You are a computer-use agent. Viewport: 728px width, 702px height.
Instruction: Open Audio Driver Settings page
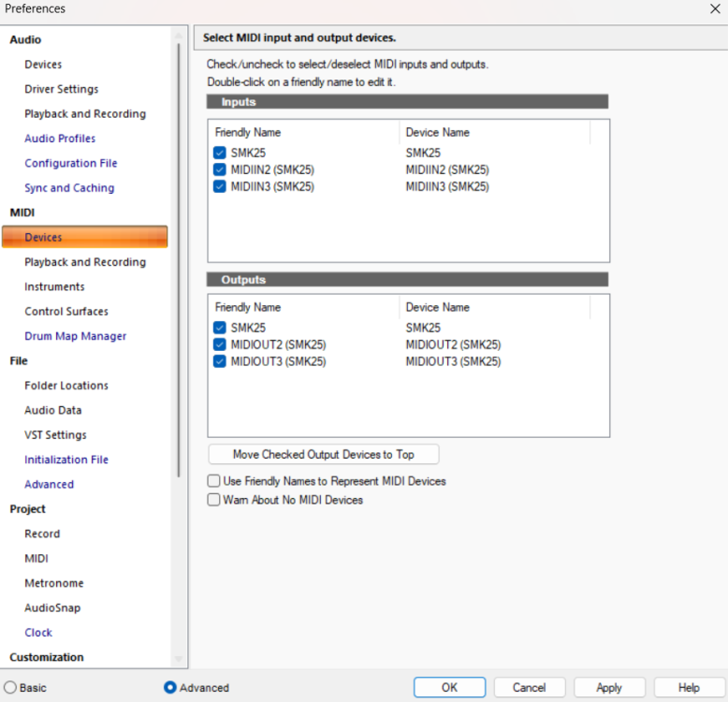coord(62,89)
